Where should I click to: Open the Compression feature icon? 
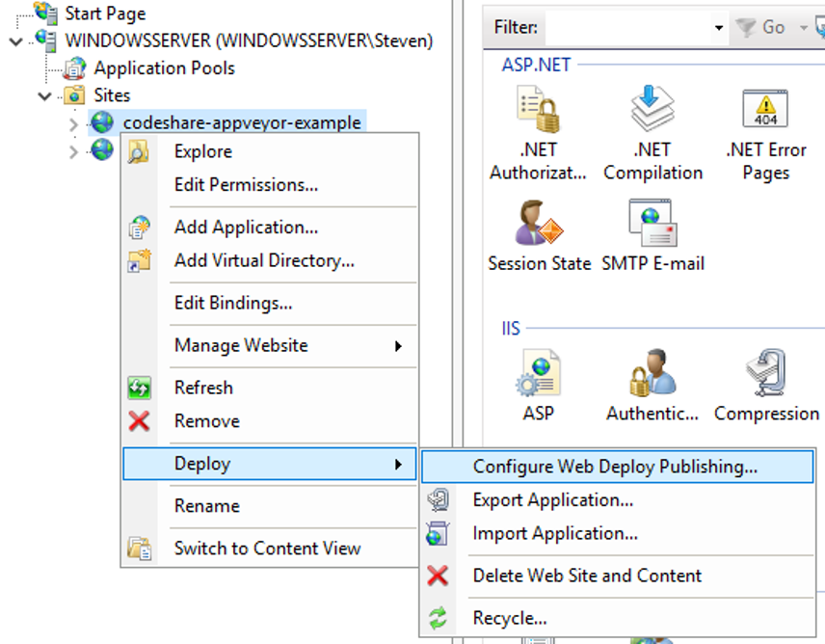pyautogui.click(x=766, y=376)
